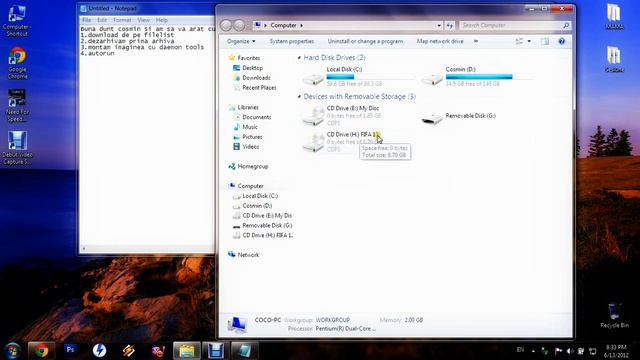This screenshot has width=640, height=360.
Task: Open Notepad Edit menu
Action: pyautogui.click(x=102, y=20)
